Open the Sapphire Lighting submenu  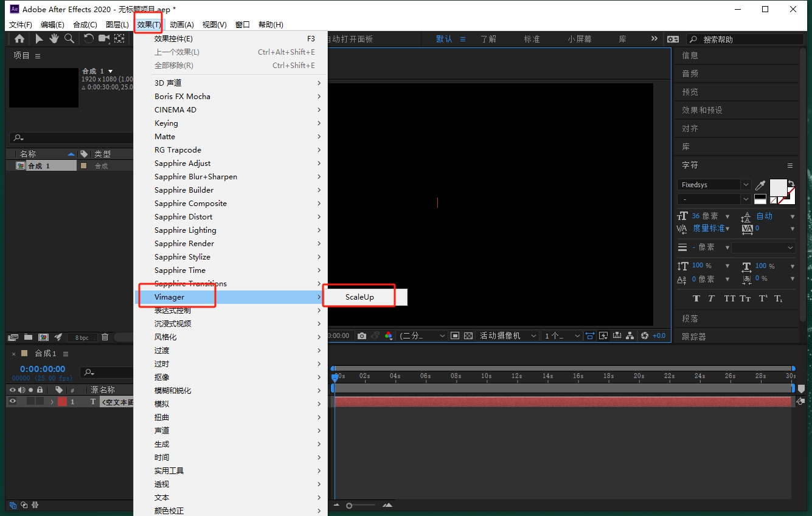pyautogui.click(x=237, y=230)
